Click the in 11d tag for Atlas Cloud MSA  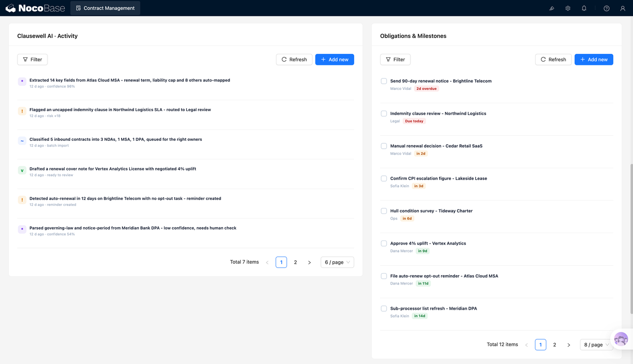pos(423,283)
